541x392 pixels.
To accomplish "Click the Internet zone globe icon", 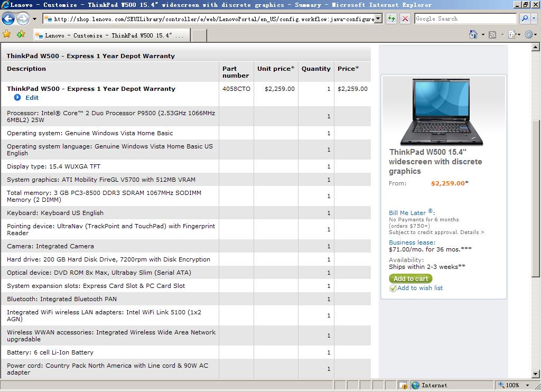I will coord(416,385).
